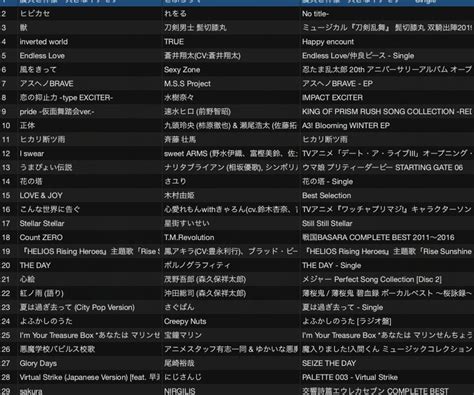Select album "戦国BASARA COMPLETE BEST 2011~2016"

click(378, 237)
